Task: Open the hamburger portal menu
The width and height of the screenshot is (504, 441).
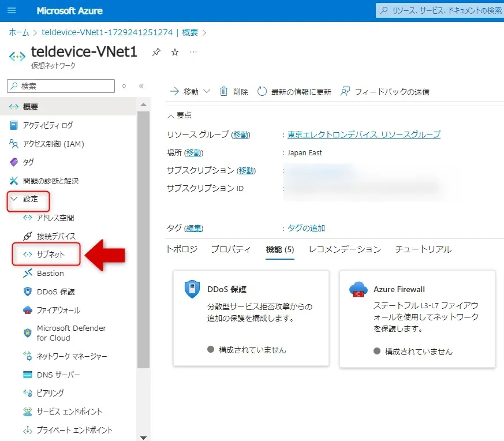Action: pyautogui.click(x=12, y=11)
